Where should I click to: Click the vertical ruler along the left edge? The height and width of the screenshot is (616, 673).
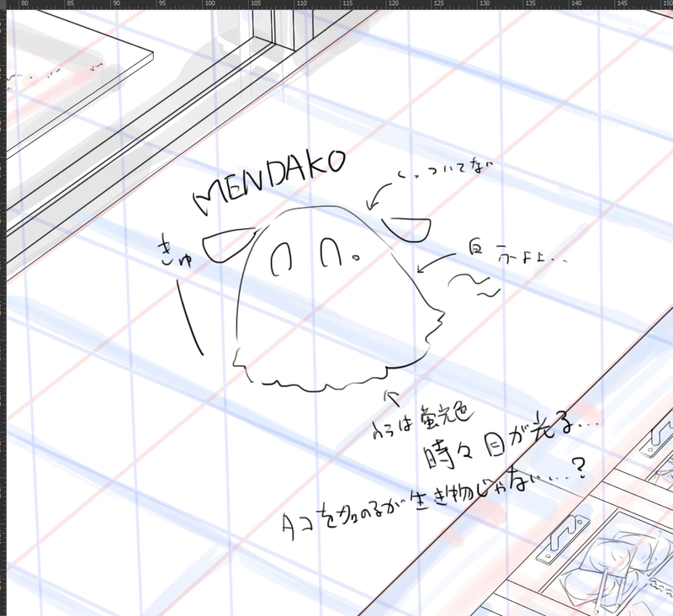tap(3, 312)
